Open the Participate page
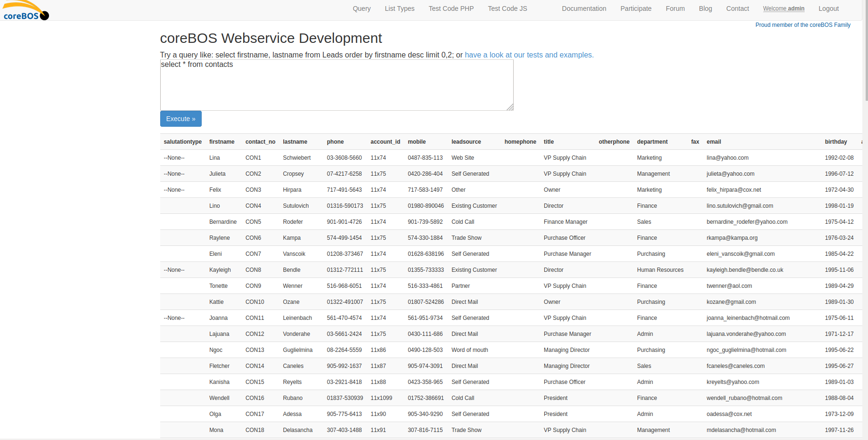868x440 pixels. click(636, 8)
